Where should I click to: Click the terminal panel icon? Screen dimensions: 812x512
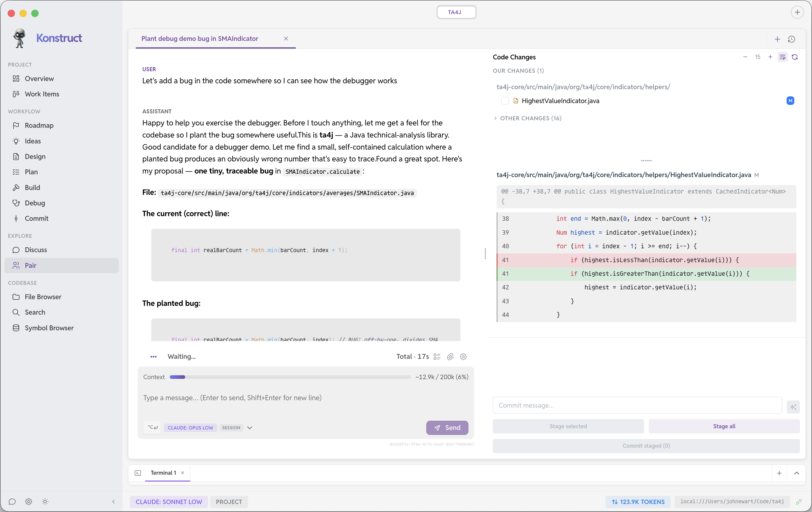138,473
